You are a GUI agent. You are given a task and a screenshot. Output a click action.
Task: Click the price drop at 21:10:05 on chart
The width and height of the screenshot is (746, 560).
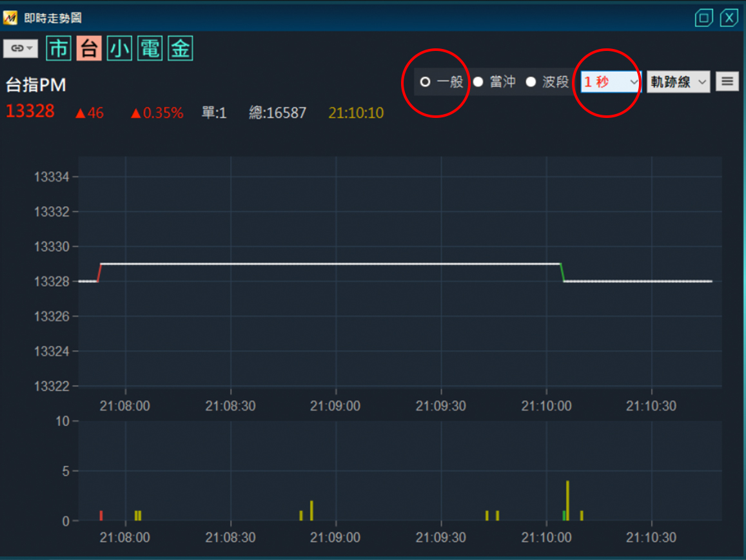click(x=562, y=273)
